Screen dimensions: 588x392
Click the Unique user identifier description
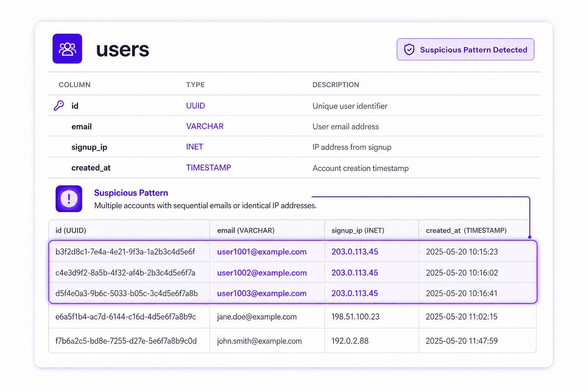(x=350, y=106)
